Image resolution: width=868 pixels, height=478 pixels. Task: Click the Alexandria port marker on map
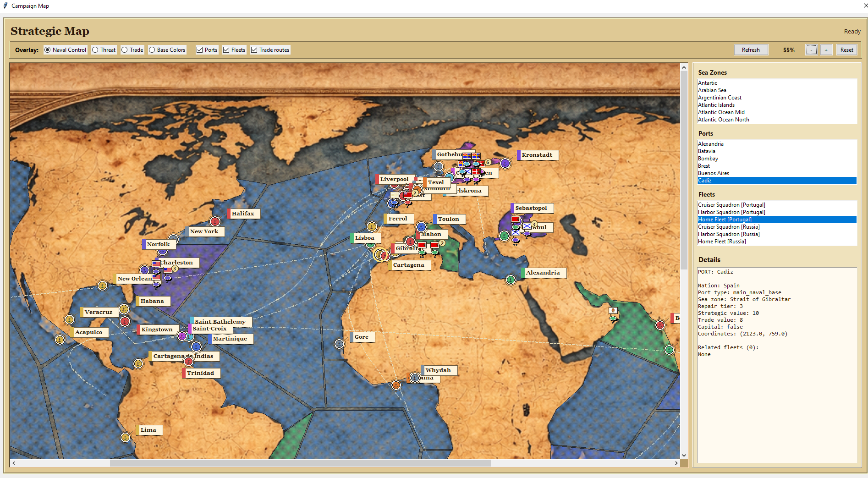click(x=511, y=280)
